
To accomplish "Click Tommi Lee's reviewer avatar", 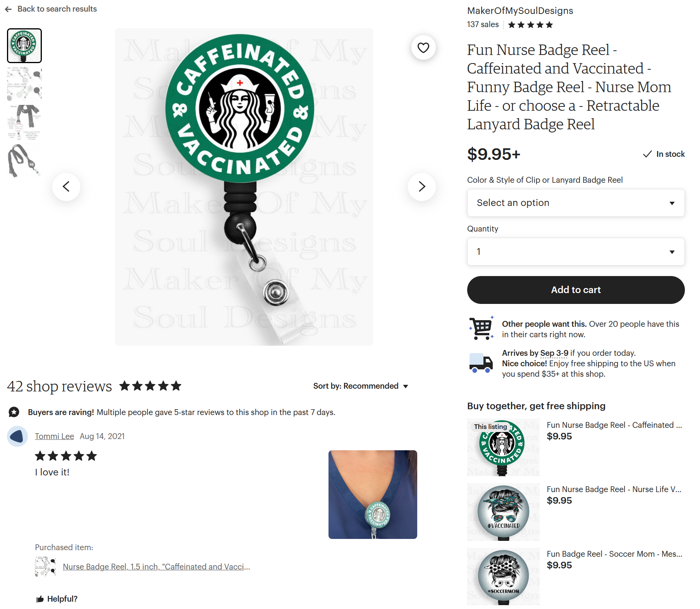I will [x=17, y=436].
